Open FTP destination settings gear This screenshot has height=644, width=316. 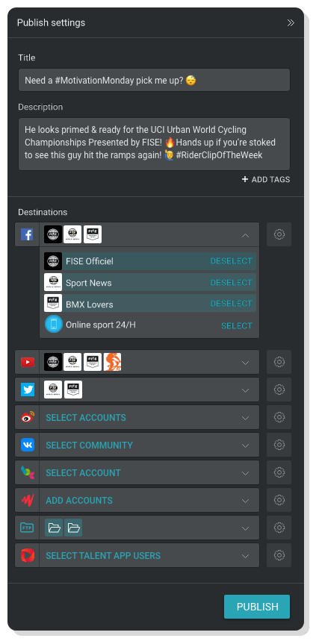(x=279, y=528)
